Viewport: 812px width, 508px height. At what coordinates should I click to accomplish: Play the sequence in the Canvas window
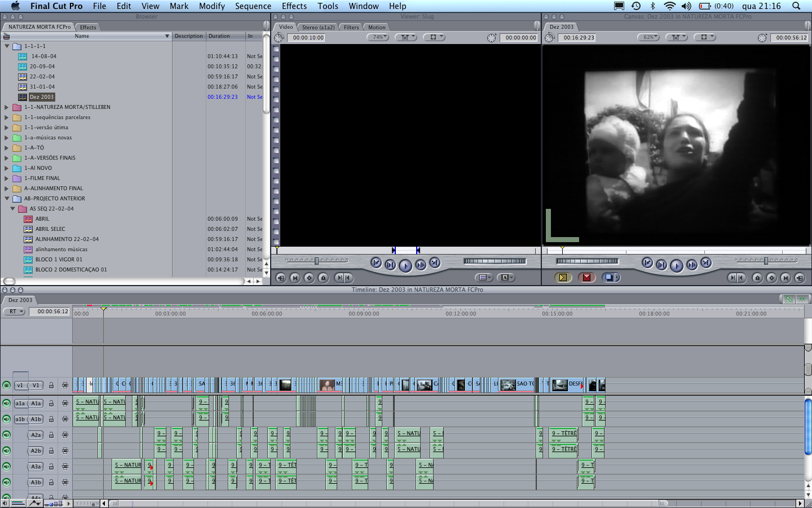pos(677,265)
